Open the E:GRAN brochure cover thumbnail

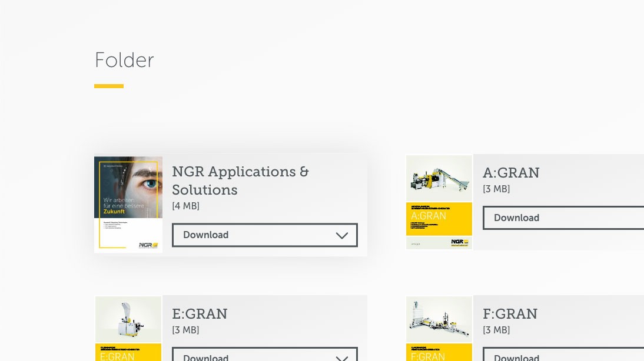(x=128, y=329)
